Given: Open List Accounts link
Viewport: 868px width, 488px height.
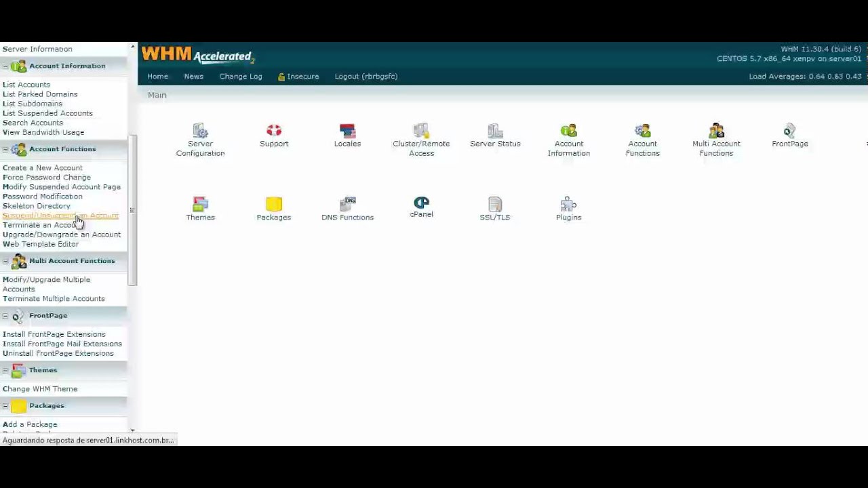Looking at the screenshot, I should tap(26, 85).
